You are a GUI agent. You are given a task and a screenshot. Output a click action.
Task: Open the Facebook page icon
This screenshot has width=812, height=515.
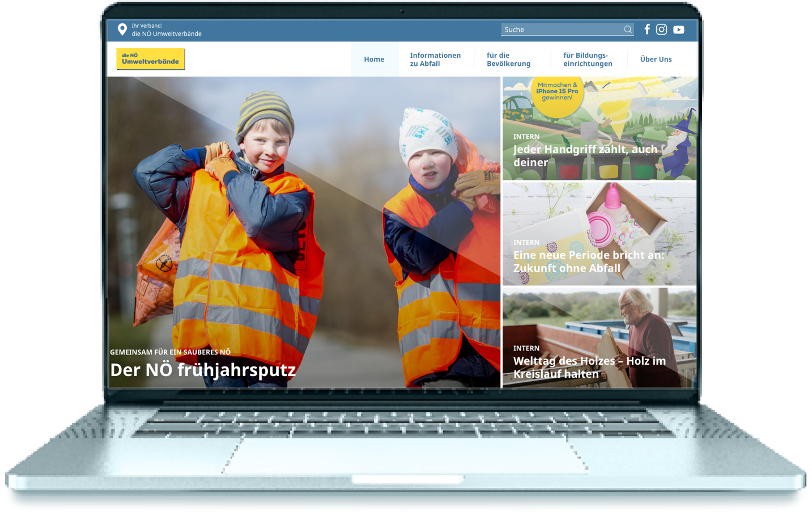(647, 29)
